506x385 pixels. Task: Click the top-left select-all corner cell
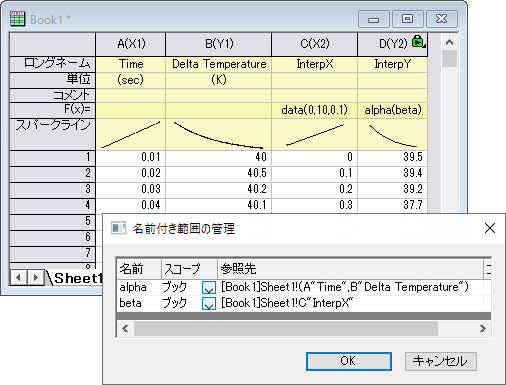(x=53, y=44)
